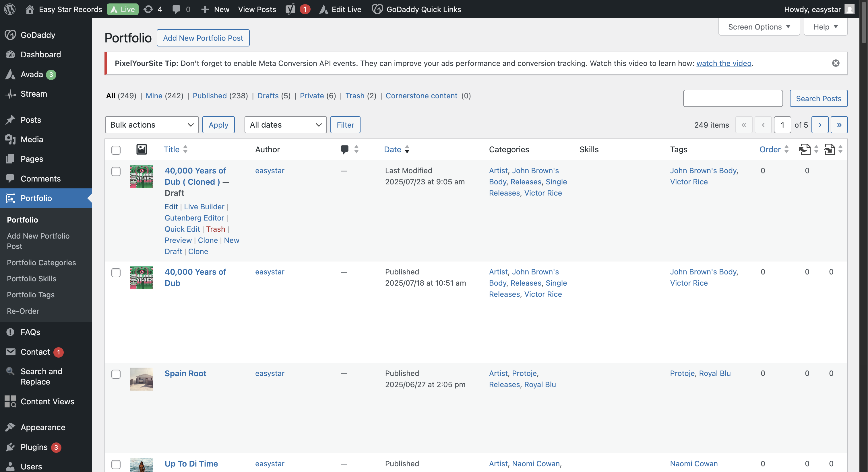
Task: Open the Bulk actions dropdown
Action: tap(152, 124)
